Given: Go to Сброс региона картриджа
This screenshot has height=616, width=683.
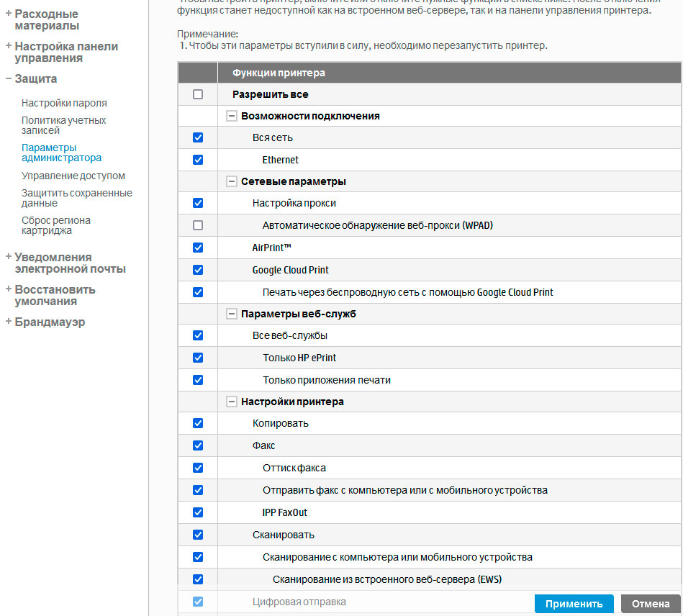Looking at the screenshot, I should pos(56,225).
